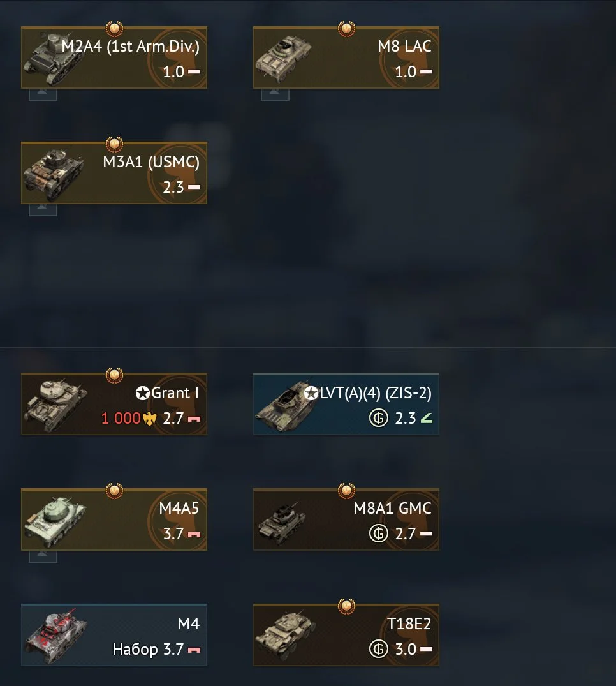Image resolution: width=616 pixels, height=686 pixels.
Task: Click the M4A5 medium tank thumbnail
Action: 55,521
